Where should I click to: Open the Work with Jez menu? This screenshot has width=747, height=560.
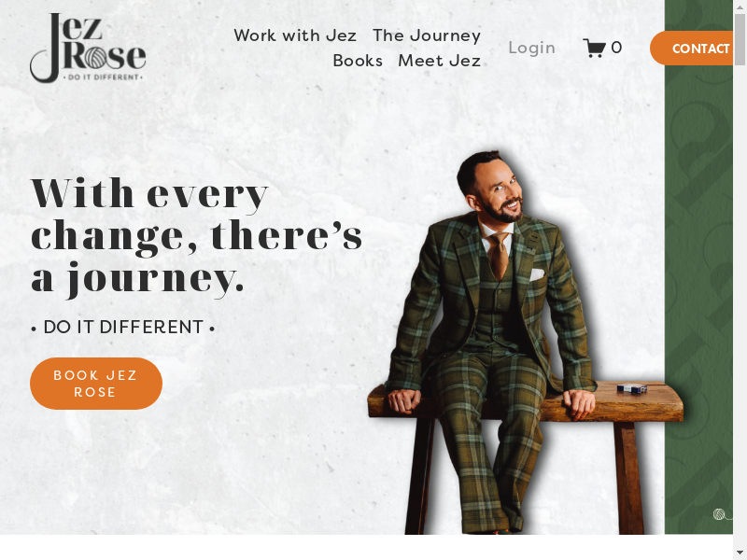point(295,35)
